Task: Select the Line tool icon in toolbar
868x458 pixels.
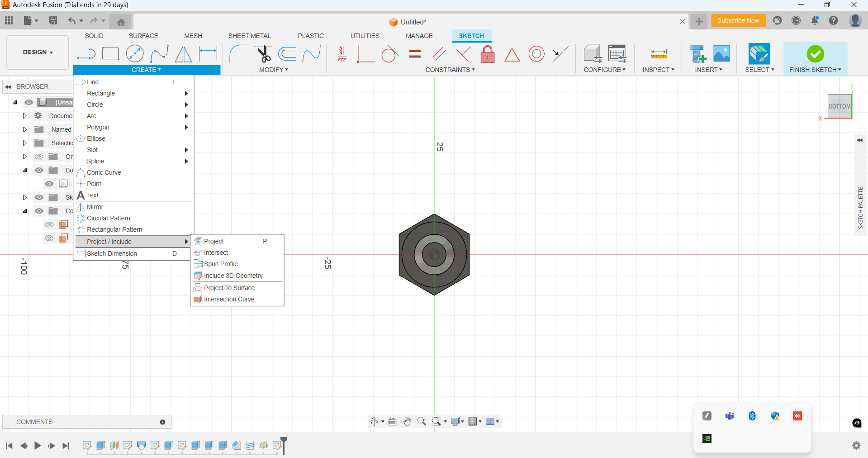Action: click(86, 54)
